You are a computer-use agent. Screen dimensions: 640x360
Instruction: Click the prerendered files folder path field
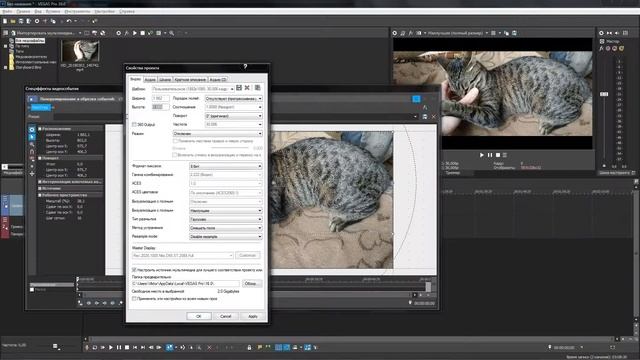[185, 283]
